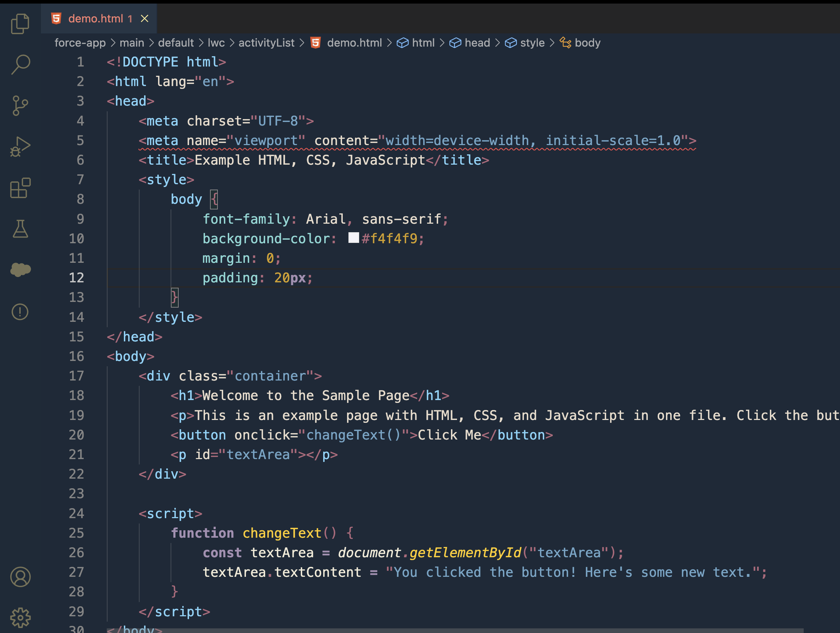Select the demo.html editor tab
840x633 pixels.
(x=95, y=18)
